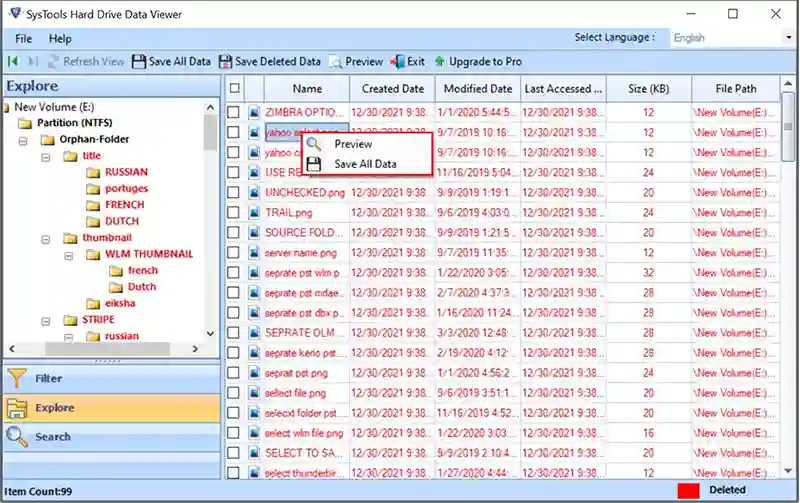Toggle the select-all checkbox in header
The height and width of the screenshot is (503, 800).
pos(235,88)
